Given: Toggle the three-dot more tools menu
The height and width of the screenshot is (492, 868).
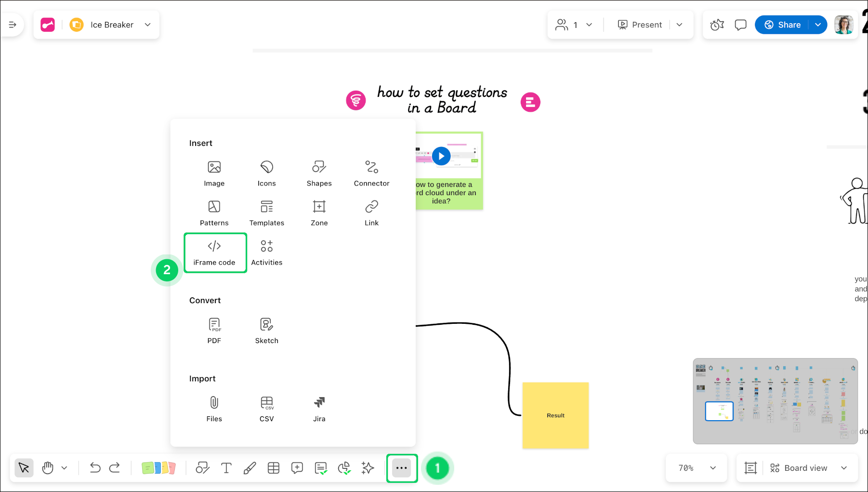Looking at the screenshot, I should pyautogui.click(x=401, y=468).
